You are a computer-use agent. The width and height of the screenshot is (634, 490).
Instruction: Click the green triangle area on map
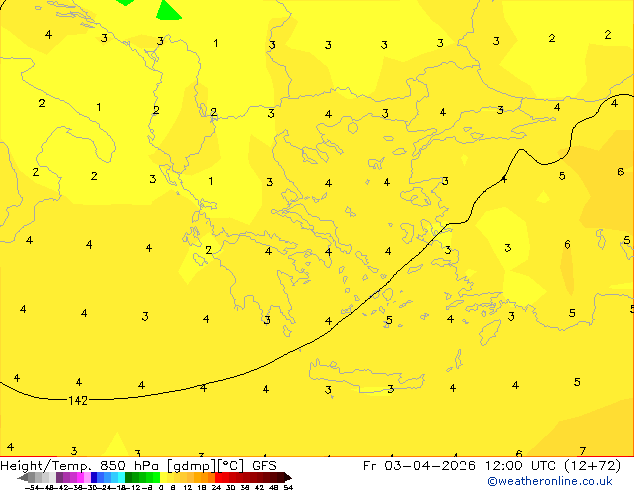(x=167, y=11)
